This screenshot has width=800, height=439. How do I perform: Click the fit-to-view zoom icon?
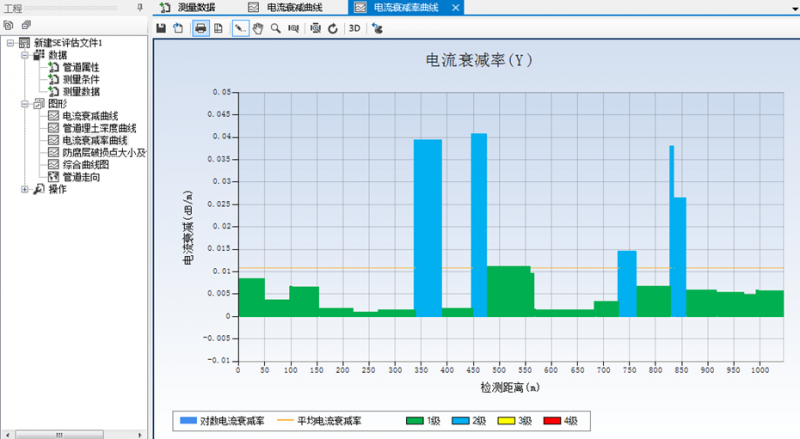316,28
